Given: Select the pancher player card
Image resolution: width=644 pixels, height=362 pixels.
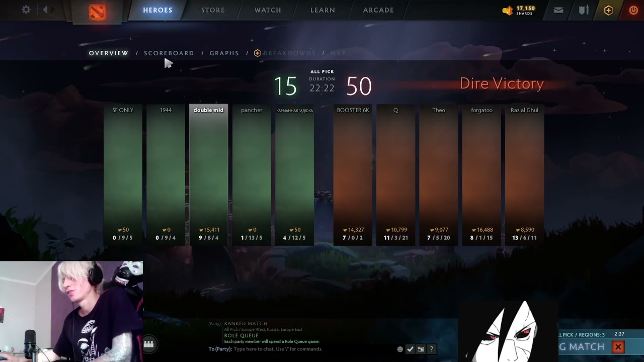Looking at the screenshot, I should tap(252, 175).
